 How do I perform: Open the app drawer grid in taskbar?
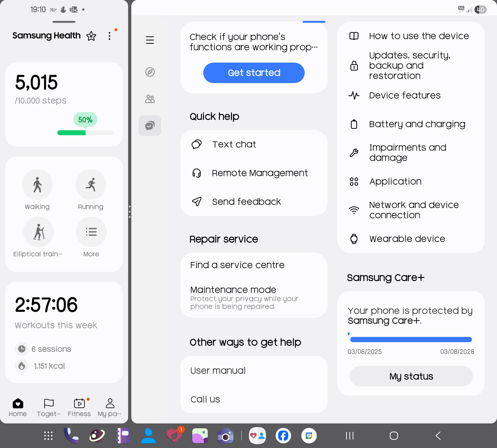48,436
